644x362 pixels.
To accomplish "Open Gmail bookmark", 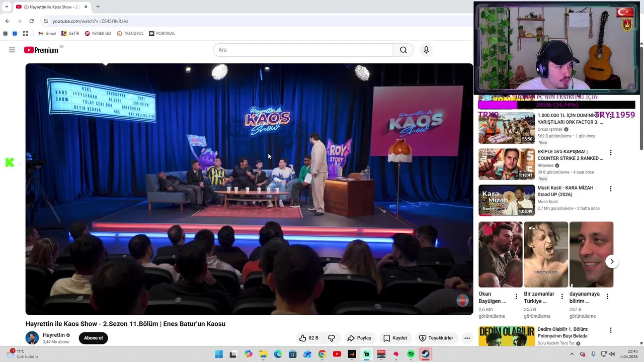I will [47, 34].
